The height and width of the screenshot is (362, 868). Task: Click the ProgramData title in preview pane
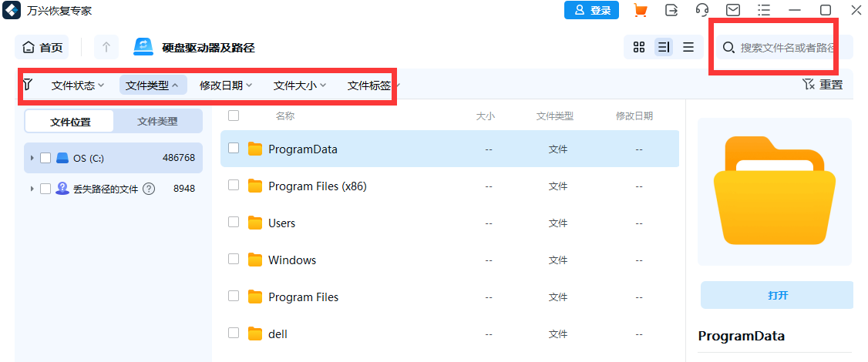pos(742,336)
